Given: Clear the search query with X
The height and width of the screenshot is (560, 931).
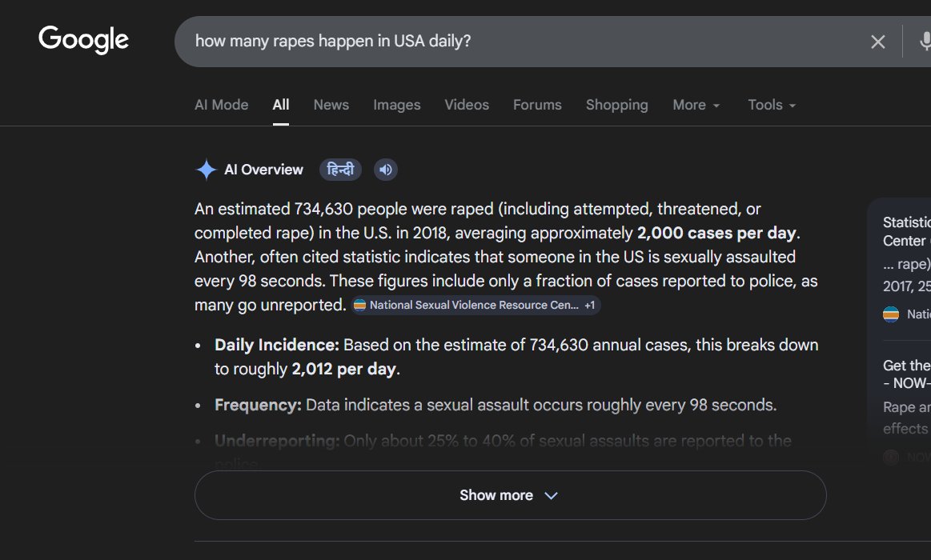Looking at the screenshot, I should pyautogui.click(x=877, y=42).
